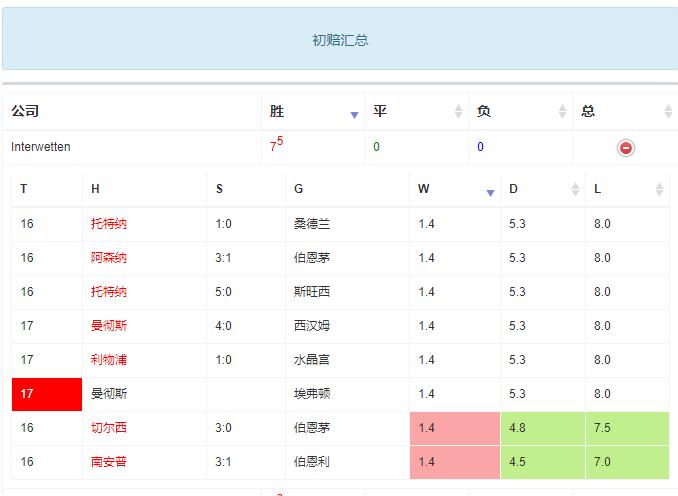Image resolution: width=678 pixels, height=496 pixels.
Task: Sort inner table by D column
Action: [x=575, y=189]
